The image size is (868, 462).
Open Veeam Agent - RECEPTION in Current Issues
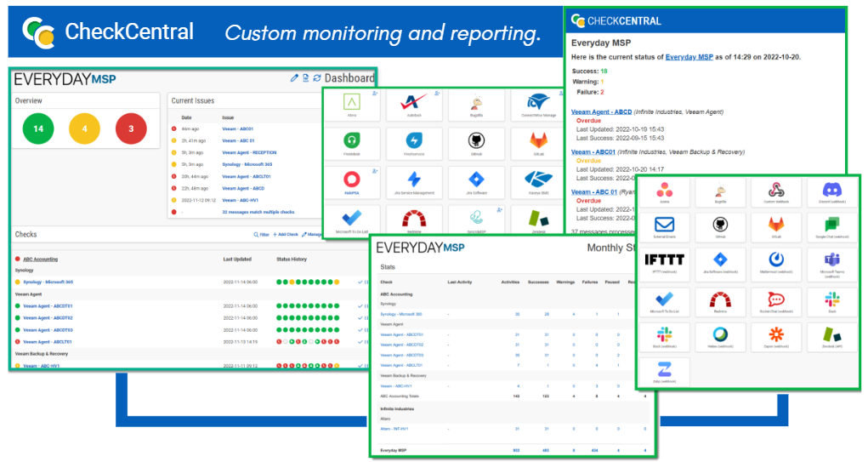(249, 153)
